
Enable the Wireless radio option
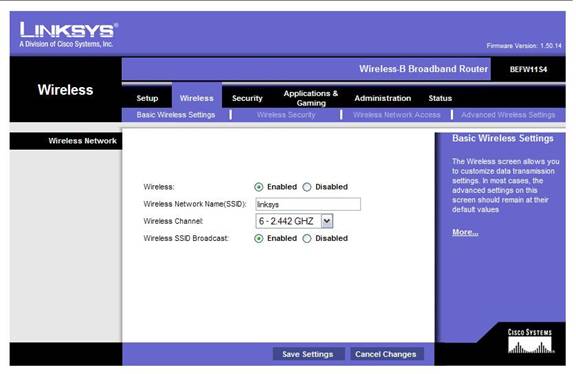259,187
